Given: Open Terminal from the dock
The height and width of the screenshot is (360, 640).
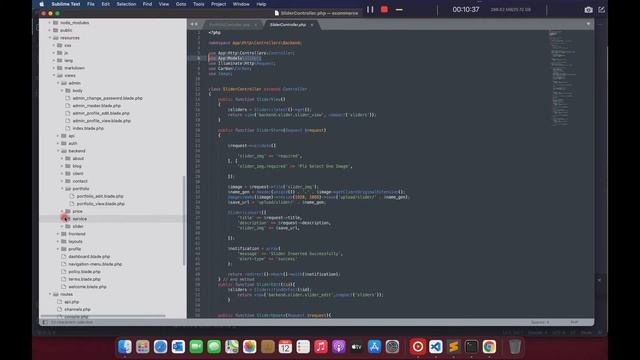Looking at the screenshot, I should [471, 347].
